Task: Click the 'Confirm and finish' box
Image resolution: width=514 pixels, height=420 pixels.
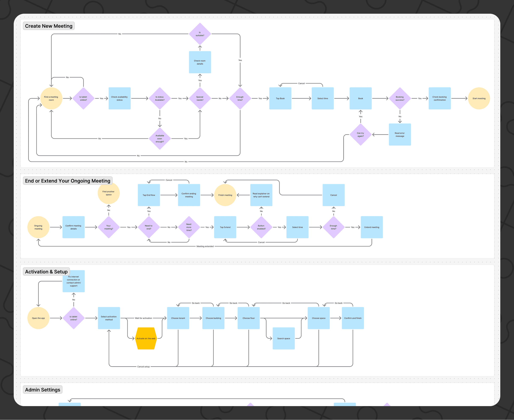Action: click(x=353, y=318)
